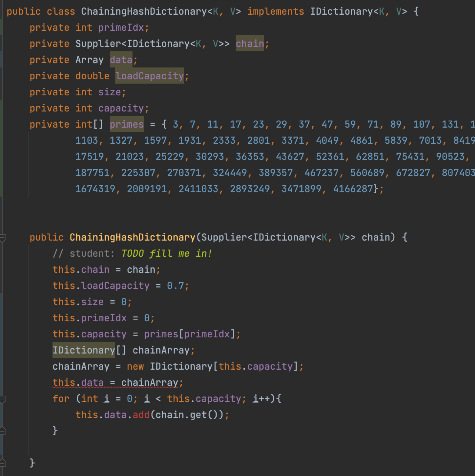This screenshot has height=476, width=475.
Task: Click 'private int capacity' field name
Action: point(121,108)
